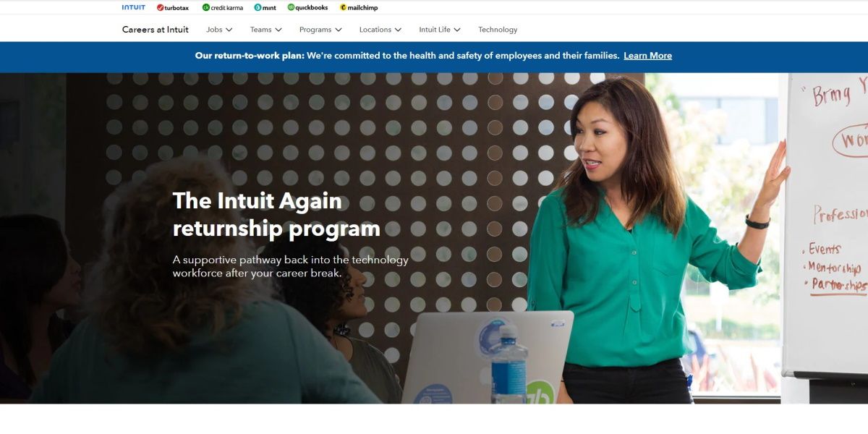Click the Intuit Again returnship program heading
Image resolution: width=868 pixels, height=434 pixels.
tap(276, 214)
